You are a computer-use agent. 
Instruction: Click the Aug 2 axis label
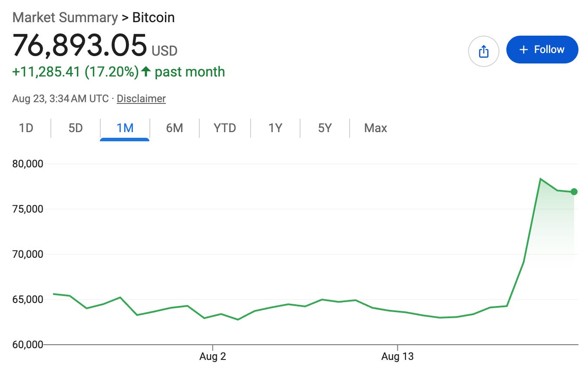point(213,357)
